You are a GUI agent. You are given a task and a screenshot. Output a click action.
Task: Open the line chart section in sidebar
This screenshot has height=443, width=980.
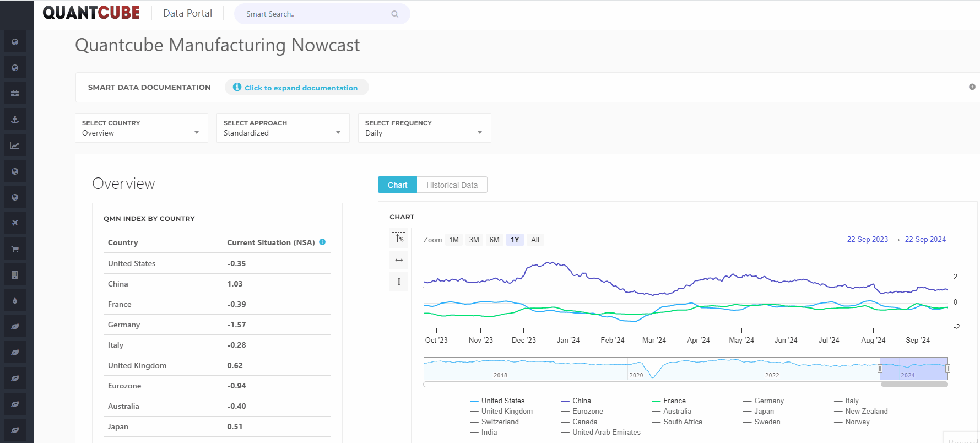click(x=15, y=145)
